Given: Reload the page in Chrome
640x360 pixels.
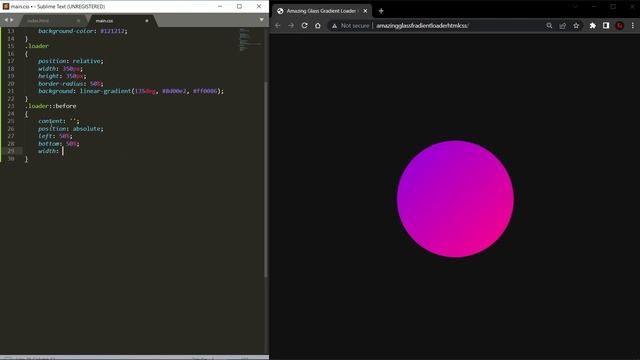Looking at the screenshot, I should coord(304,25).
